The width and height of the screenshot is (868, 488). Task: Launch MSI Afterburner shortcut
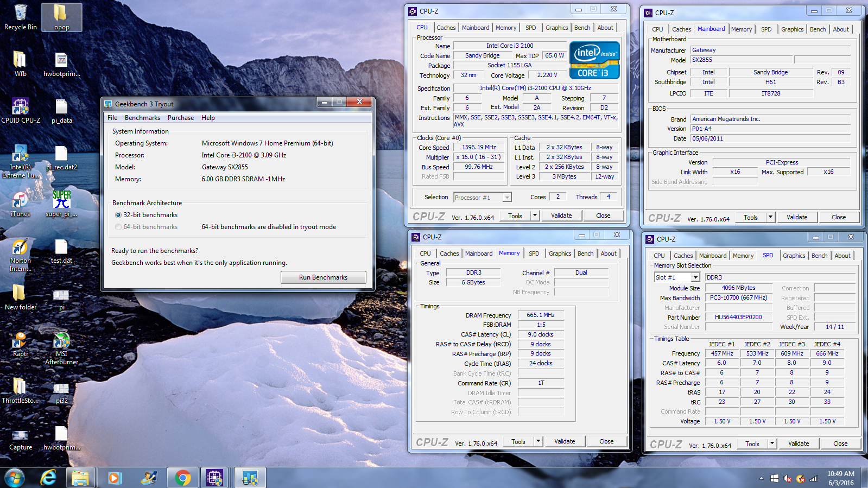pyautogui.click(x=61, y=348)
